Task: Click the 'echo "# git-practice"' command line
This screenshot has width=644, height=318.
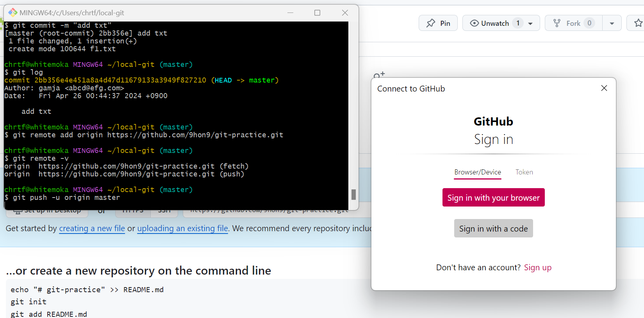Action: [x=87, y=290]
